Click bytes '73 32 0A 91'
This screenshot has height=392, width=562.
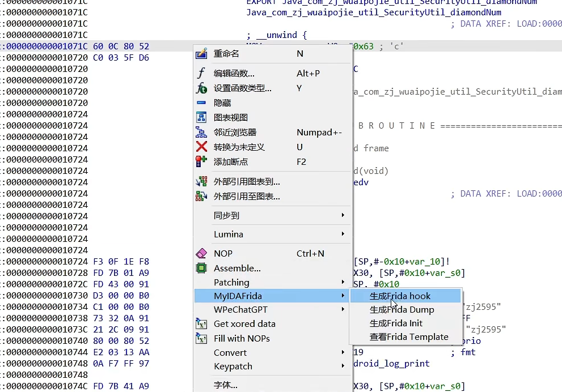[121, 318]
